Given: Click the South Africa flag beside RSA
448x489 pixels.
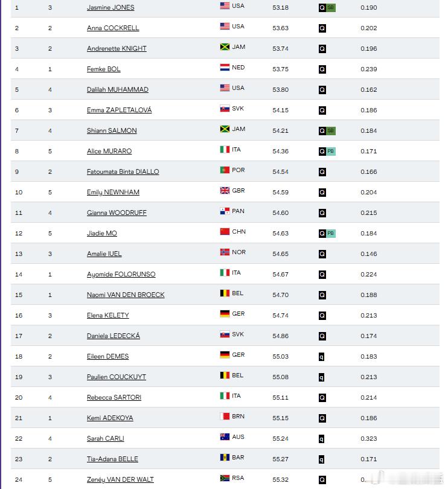Looking at the screenshot, I should (x=225, y=478).
